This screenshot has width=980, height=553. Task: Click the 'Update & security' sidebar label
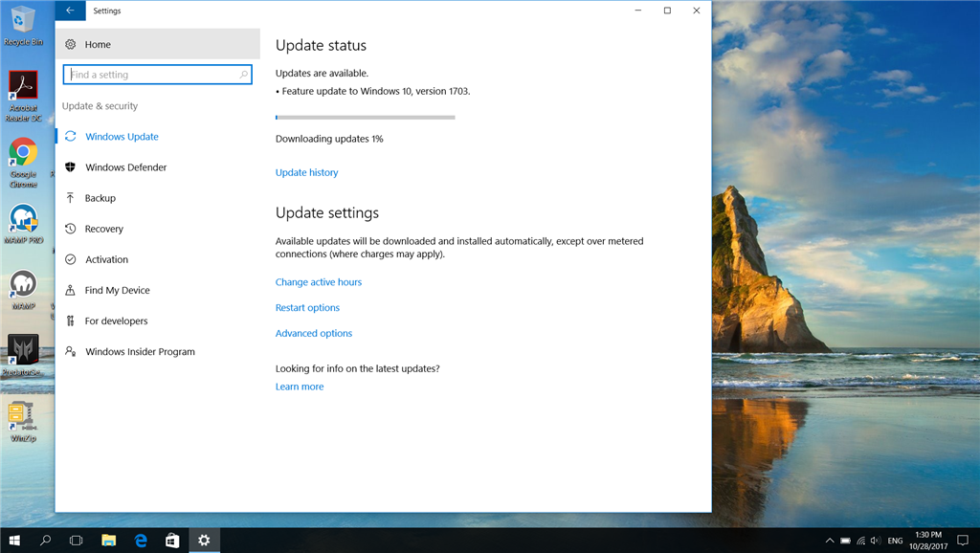pos(100,106)
